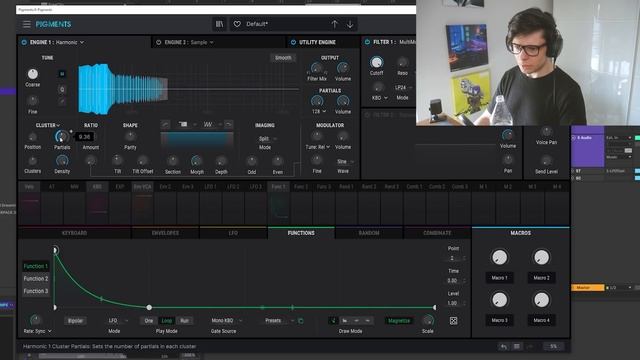Open the Rate: Sync dropdown
The image size is (640, 360).
click(x=38, y=331)
